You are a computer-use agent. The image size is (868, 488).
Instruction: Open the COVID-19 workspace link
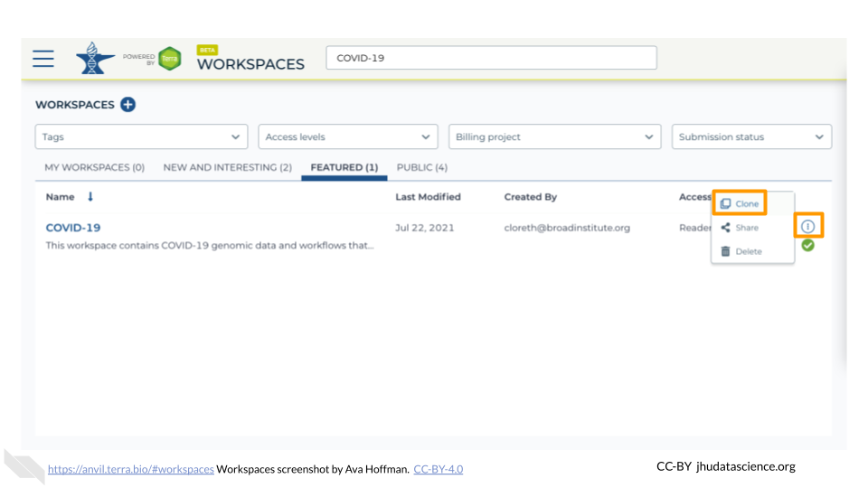(x=73, y=228)
